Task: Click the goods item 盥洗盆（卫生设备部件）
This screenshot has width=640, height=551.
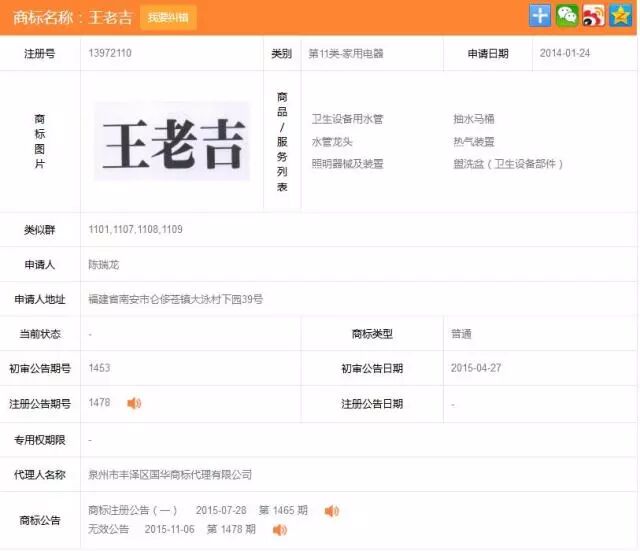Action: 508,164
